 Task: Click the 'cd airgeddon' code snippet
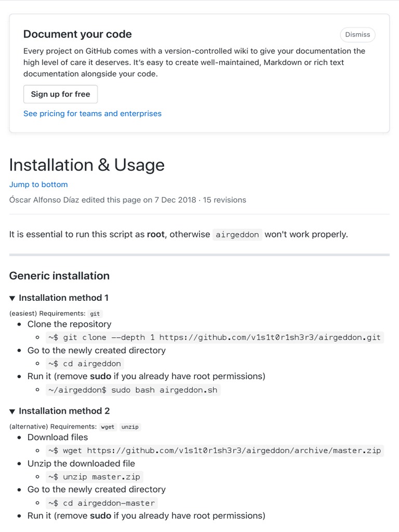point(85,364)
